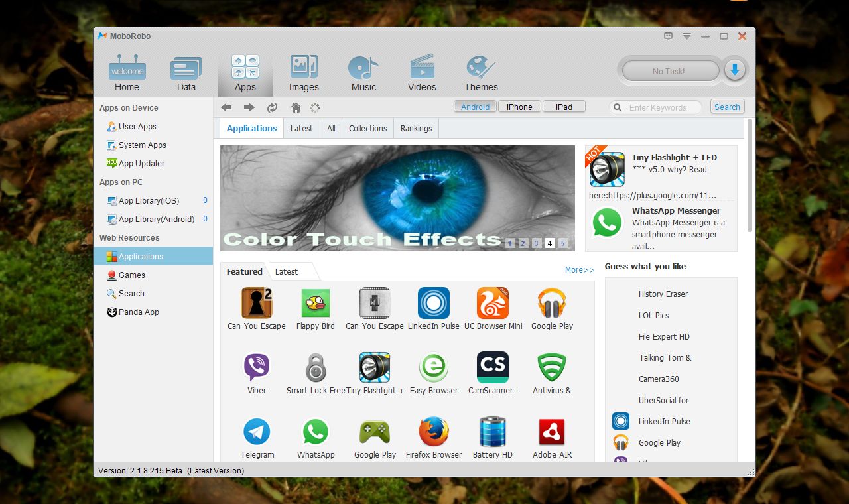849x504 pixels.
Task: Click the Search button
Action: click(x=727, y=107)
